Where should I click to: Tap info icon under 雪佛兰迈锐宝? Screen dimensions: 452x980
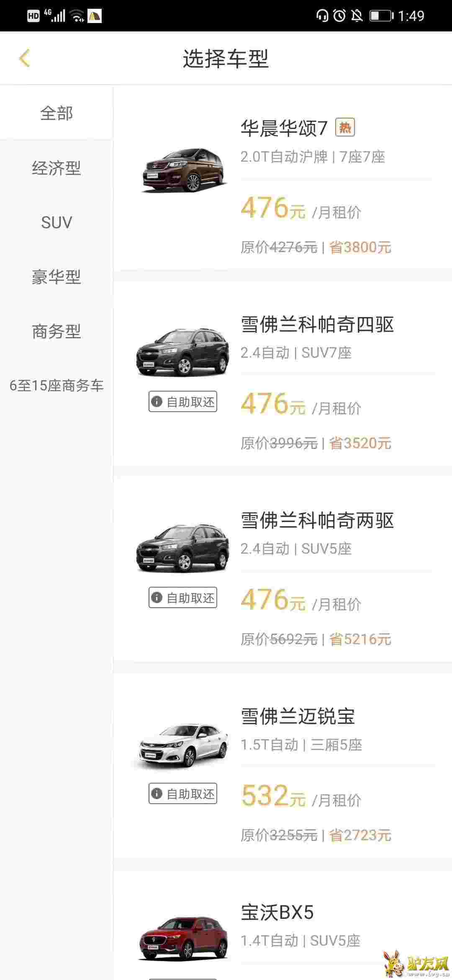click(x=157, y=794)
